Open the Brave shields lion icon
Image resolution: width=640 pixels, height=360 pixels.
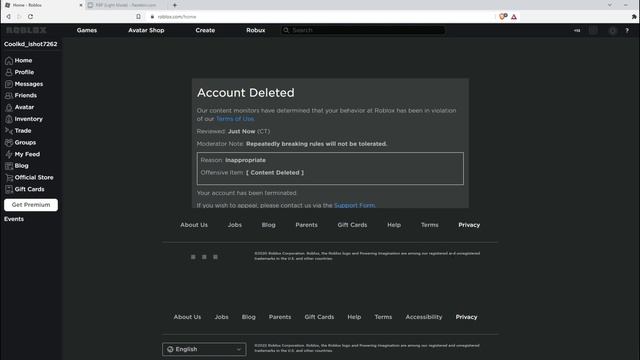[x=503, y=17]
